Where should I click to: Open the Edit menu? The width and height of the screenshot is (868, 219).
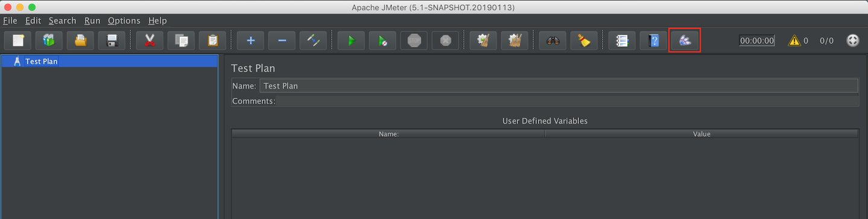click(x=33, y=21)
